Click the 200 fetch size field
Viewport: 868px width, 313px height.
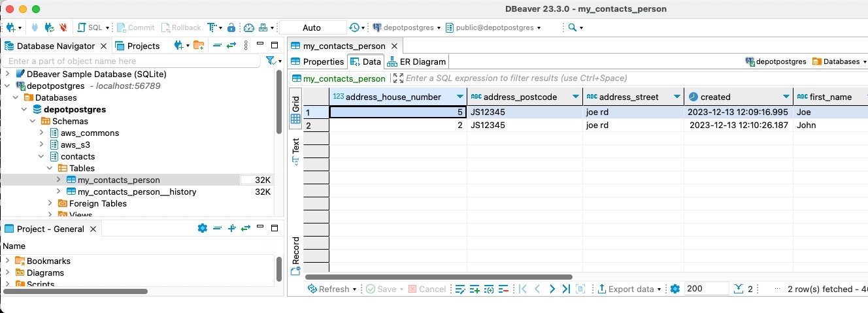[707, 289]
